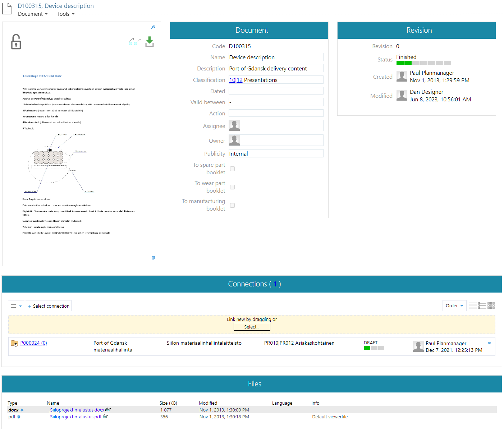The height and width of the screenshot is (432, 504).
Task: Click the gear icon next to docx
Action: (x=22, y=410)
